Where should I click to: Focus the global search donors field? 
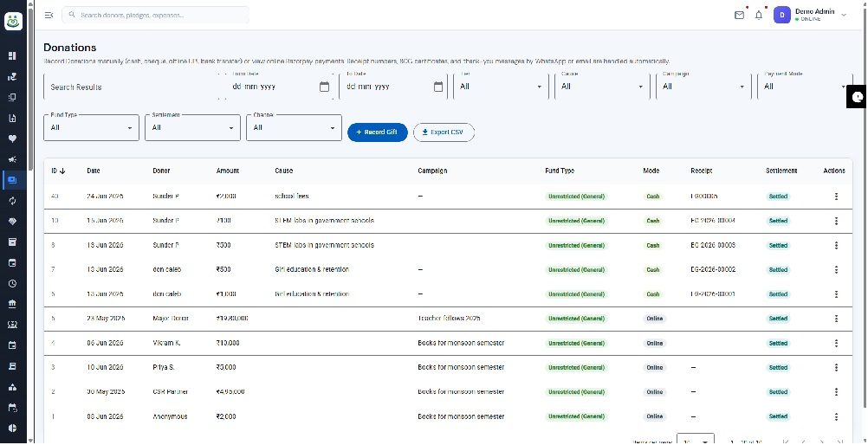pos(156,15)
